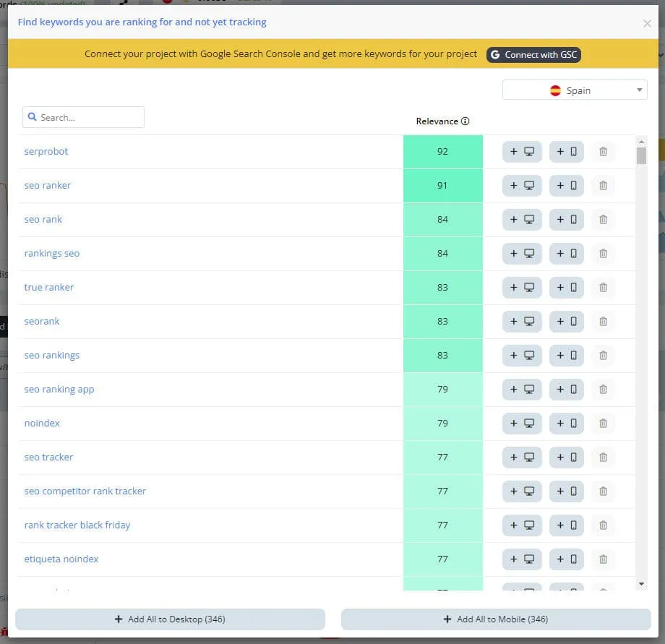Add seorank to mobile tracking
665x644 pixels.
(x=566, y=322)
